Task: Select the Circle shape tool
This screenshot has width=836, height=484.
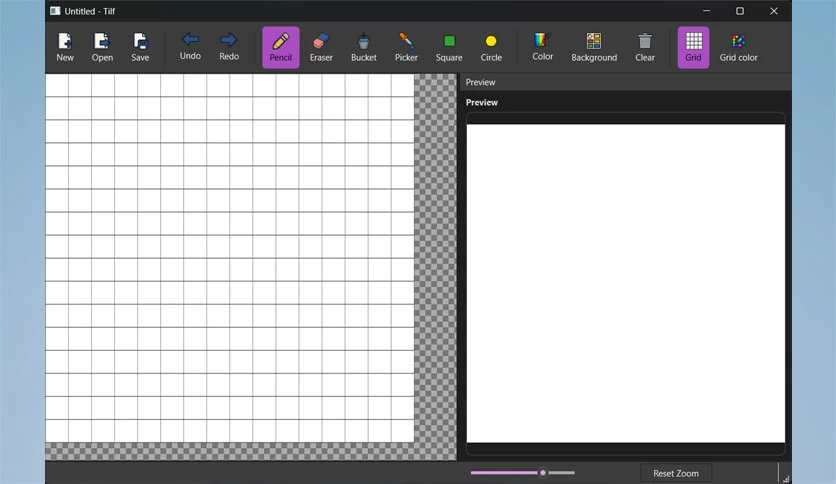Action: 491,47
